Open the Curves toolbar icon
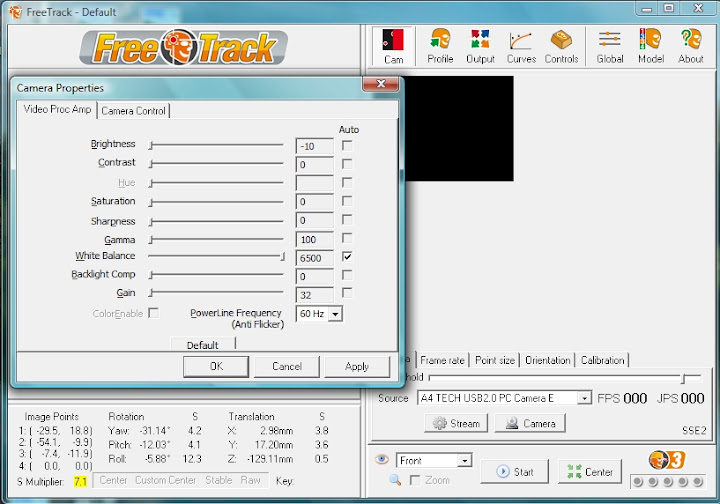720x504 pixels. coord(521,46)
